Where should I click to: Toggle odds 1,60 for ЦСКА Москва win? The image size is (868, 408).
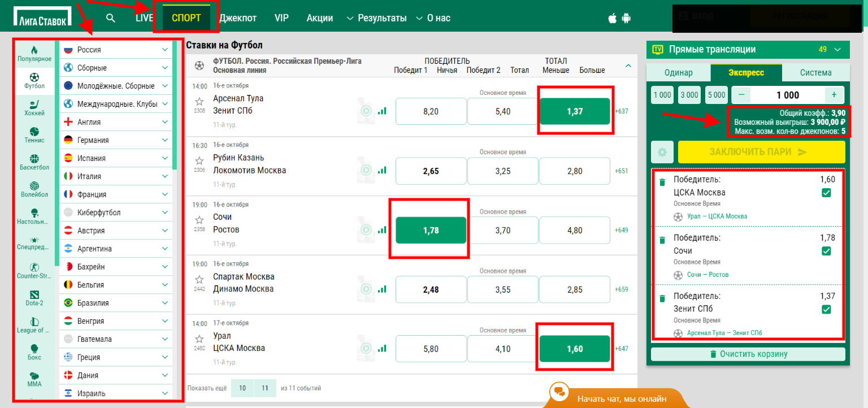pyautogui.click(x=575, y=349)
